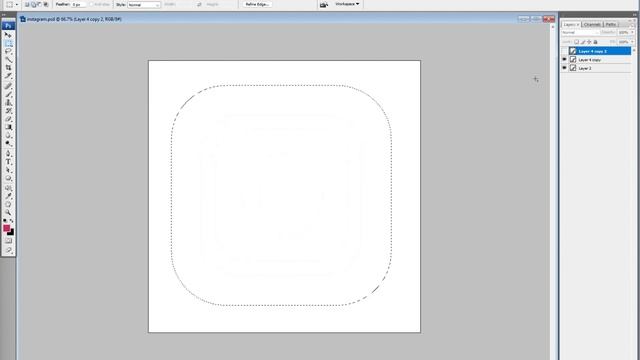Select the Layer 2 layer row
Image resolution: width=640 pixels, height=360 pixels.
tap(596, 68)
